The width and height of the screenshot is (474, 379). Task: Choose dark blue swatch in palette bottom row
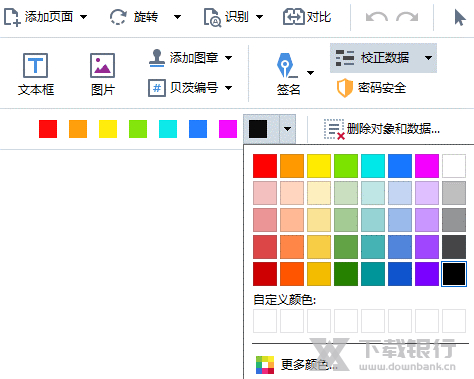400,274
